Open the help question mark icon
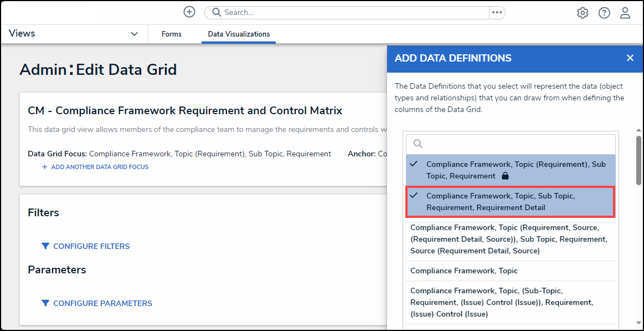This screenshot has width=644, height=331. (x=604, y=13)
